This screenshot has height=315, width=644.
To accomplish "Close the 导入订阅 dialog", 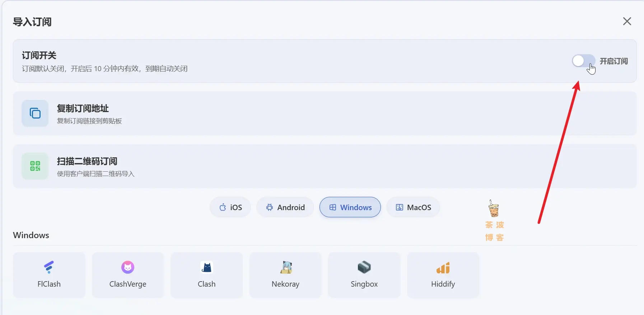I will pyautogui.click(x=627, y=22).
